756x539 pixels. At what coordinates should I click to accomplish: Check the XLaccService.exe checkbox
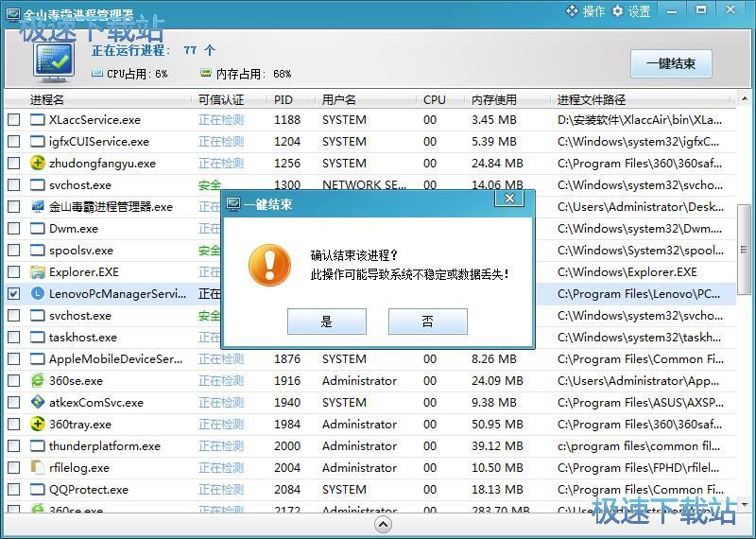coord(14,120)
